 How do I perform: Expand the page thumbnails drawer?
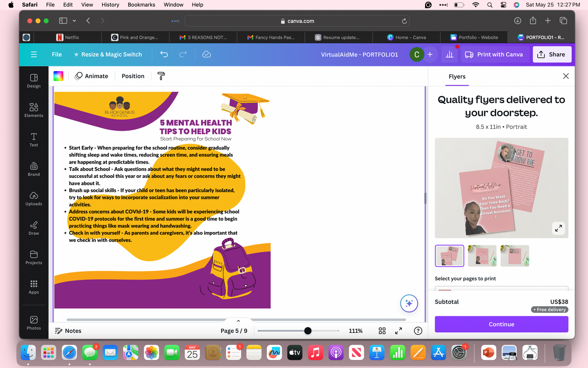pos(238,321)
